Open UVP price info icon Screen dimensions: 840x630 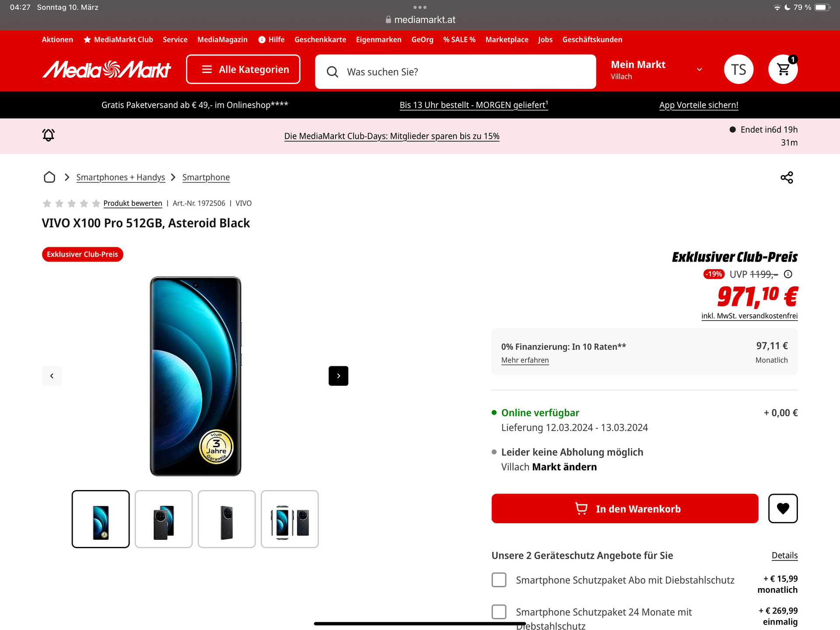788,274
